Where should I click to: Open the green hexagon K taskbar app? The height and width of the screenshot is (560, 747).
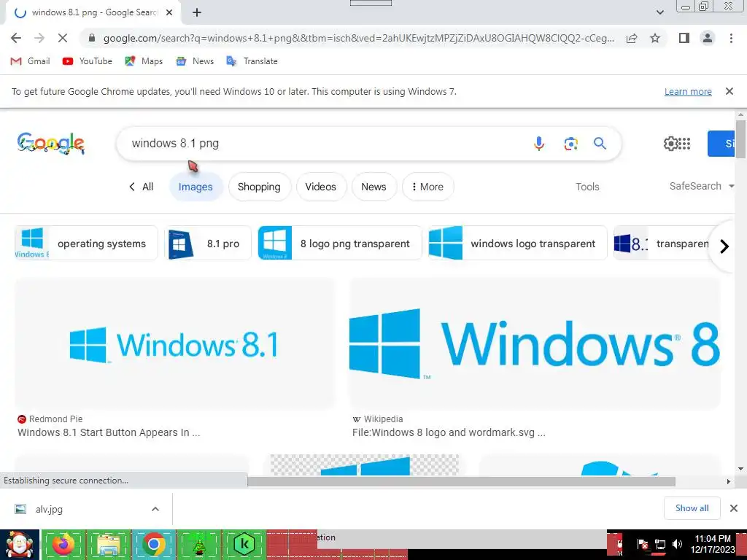(x=244, y=544)
